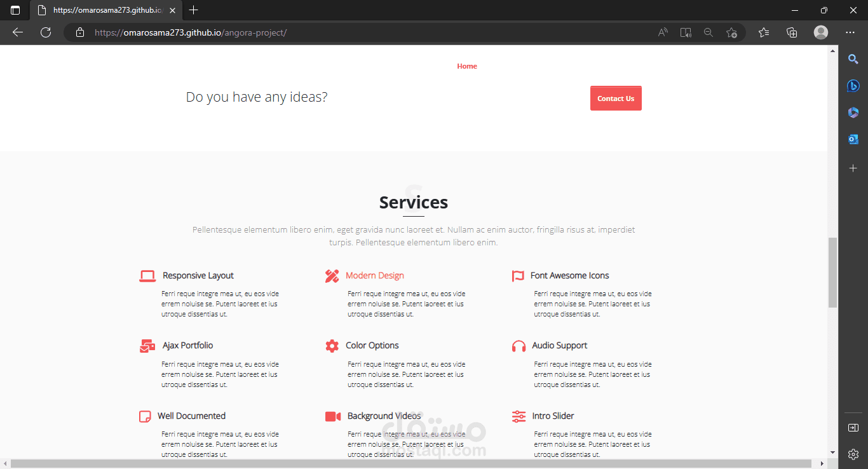868x469 pixels.
Task: Click the horizontal scrollbar thumb
Action: tap(411, 463)
